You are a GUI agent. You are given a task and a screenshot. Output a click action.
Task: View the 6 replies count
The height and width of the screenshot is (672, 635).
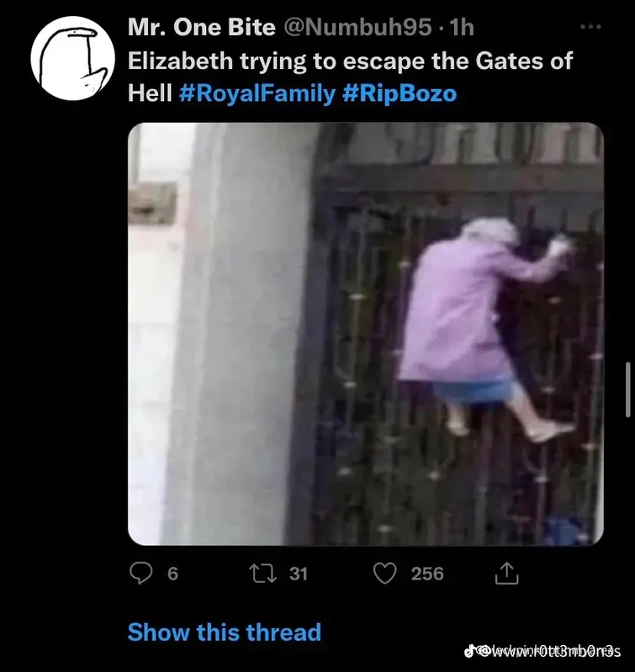click(172, 574)
